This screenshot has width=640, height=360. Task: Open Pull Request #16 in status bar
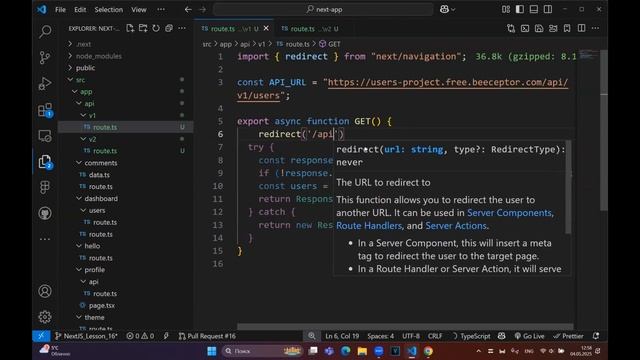click(207, 336)
